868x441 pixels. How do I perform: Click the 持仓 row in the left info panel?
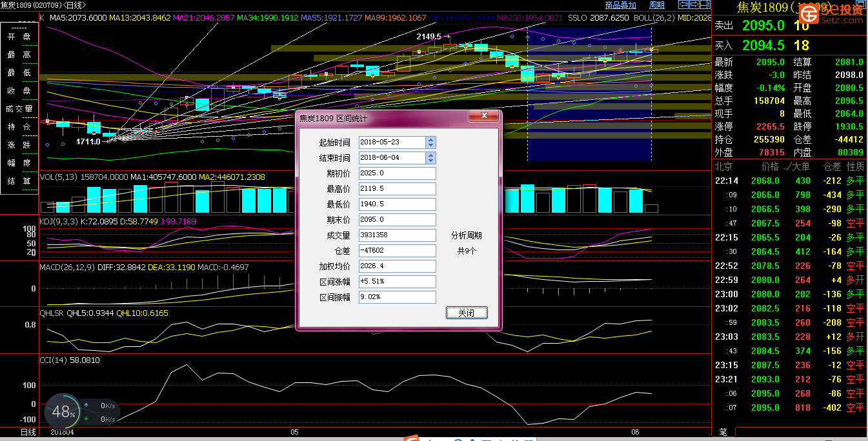pos(19,127)
